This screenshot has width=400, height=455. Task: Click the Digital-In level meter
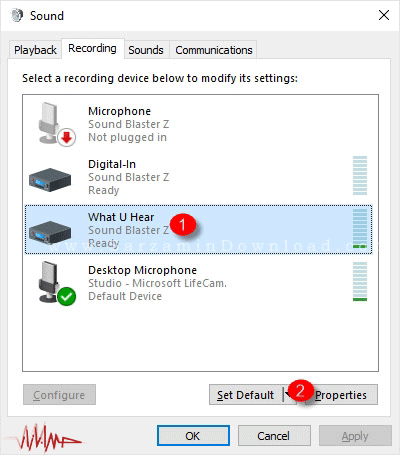tap(360, 175)
